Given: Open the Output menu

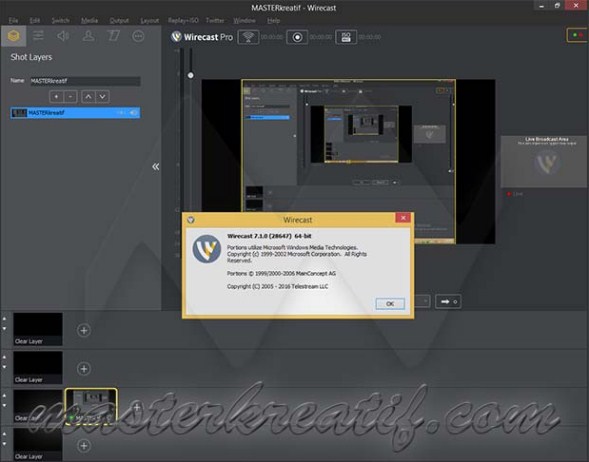Looking at the screenshot, I should click(x=119, y=20).
